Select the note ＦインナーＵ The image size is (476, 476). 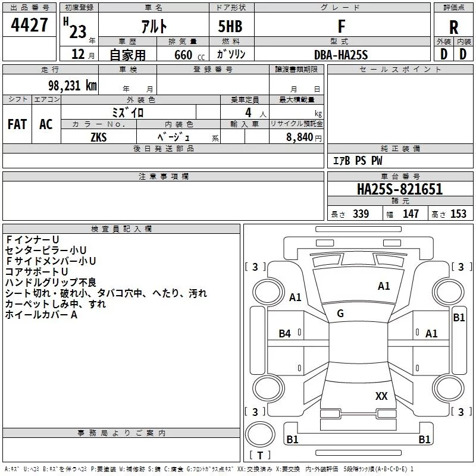pos(32,240)
